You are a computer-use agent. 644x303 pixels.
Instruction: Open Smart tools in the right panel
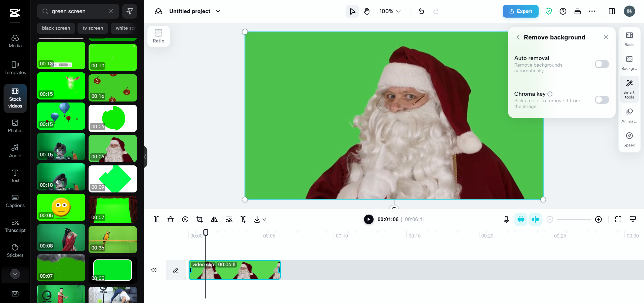tap(629, 89)
